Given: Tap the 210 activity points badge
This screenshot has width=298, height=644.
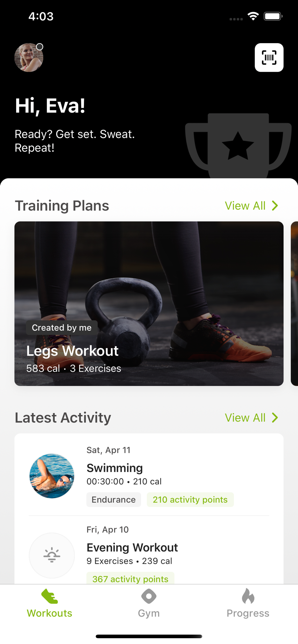Looking at the screenshot, I should [x=190, y=499].
